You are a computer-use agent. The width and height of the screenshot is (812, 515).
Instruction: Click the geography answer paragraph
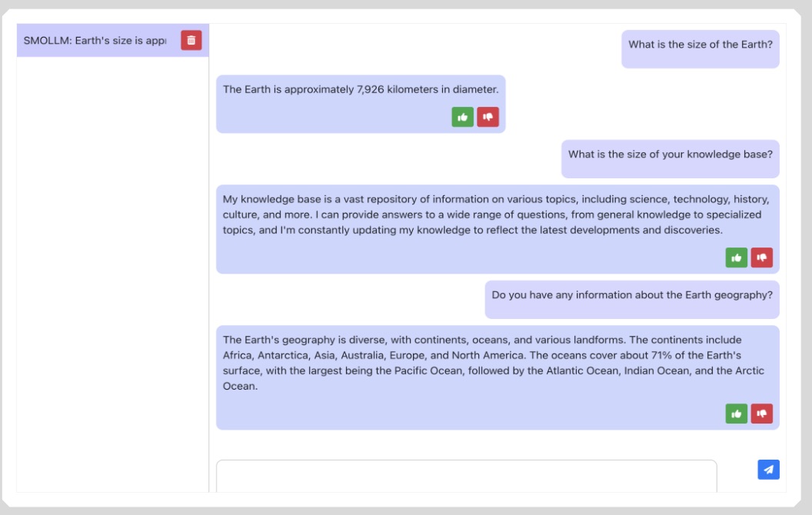coord(492,363)
